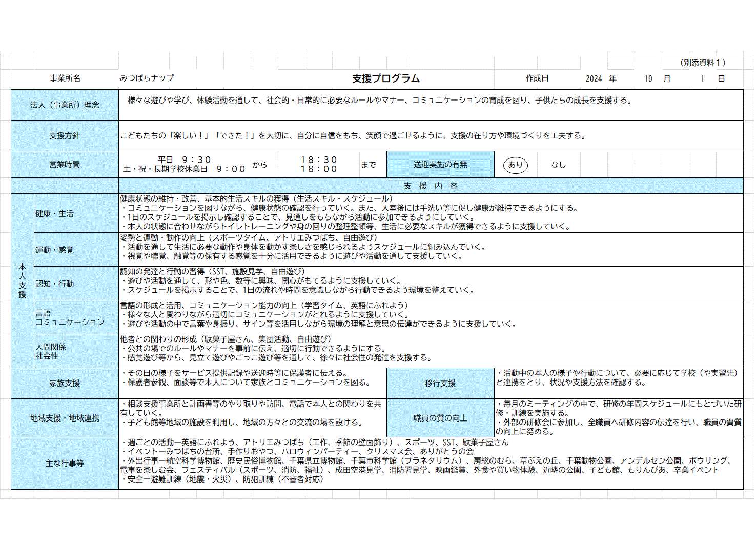Click the line 感覚遊び等から、見立て遊び
Image resolution: width=756 pixels, height=541 pixels.
click(277, 358)
